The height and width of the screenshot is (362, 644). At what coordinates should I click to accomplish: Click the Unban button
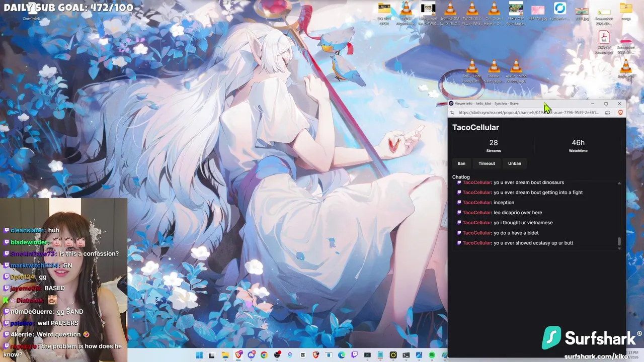click(514, 163)
